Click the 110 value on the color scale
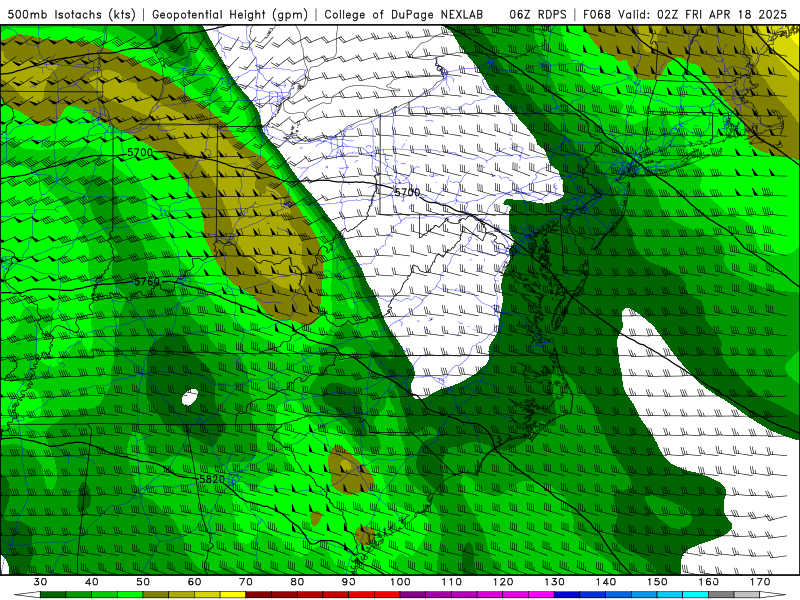The image size is (800, 600). tap(452, 582)
